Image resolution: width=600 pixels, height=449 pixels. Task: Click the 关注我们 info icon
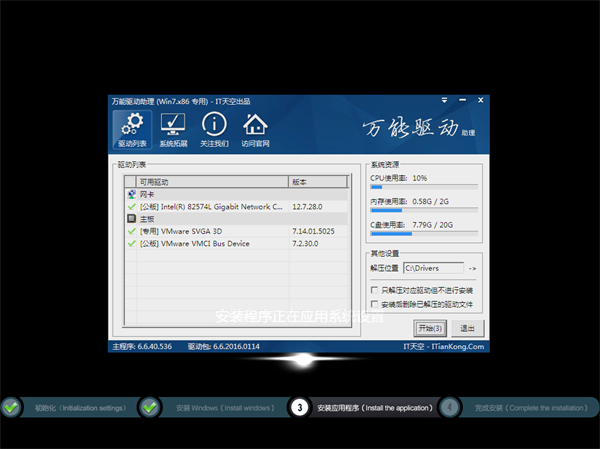point(215,129)
